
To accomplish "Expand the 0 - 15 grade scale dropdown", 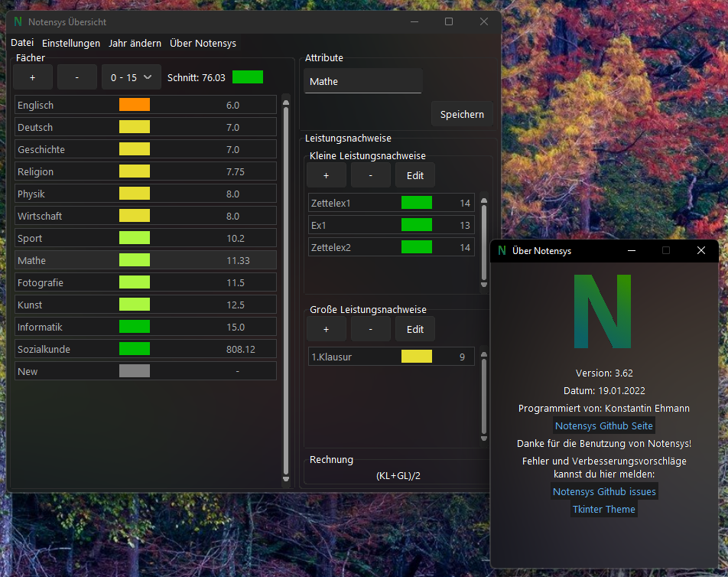I will click(x=132, y=77).
